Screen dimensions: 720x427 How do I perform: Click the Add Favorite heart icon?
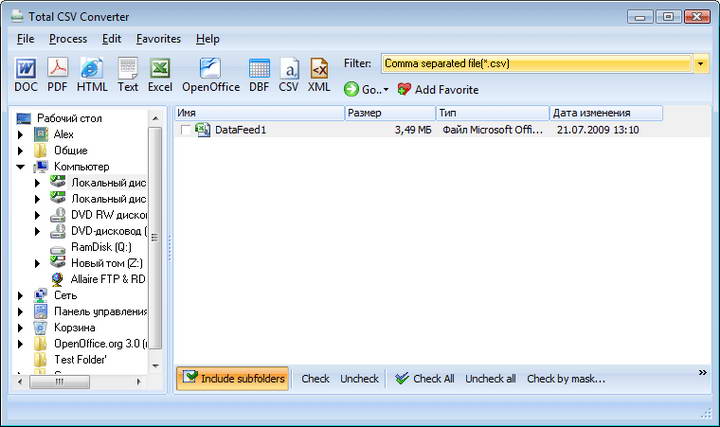coord(404,89)
